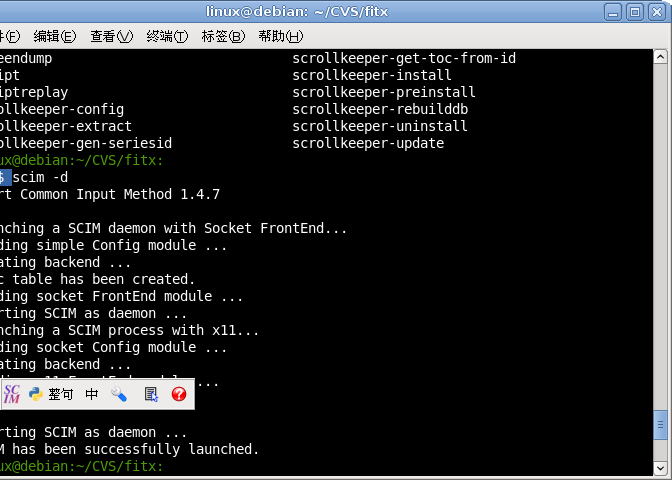The width and height of the screenshot is (672, 480).
Task: Click the Python input method icon
Action: click(36, 394)
